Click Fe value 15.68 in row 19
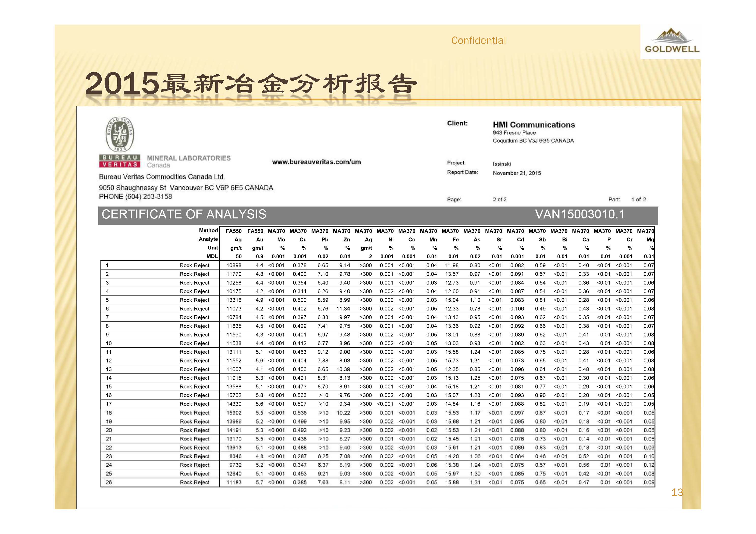Screen dimensions: 756x534 (452, 422)
